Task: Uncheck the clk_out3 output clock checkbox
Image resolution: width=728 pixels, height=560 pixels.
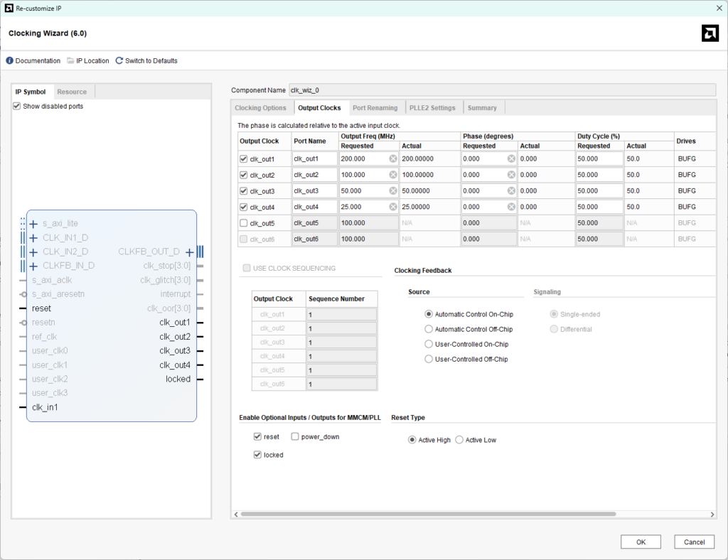Action: 243,190
